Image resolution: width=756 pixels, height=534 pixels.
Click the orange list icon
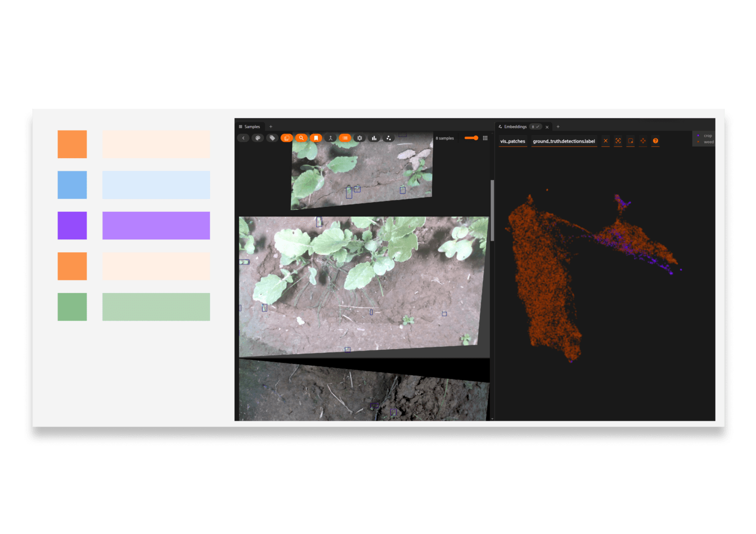345,138
